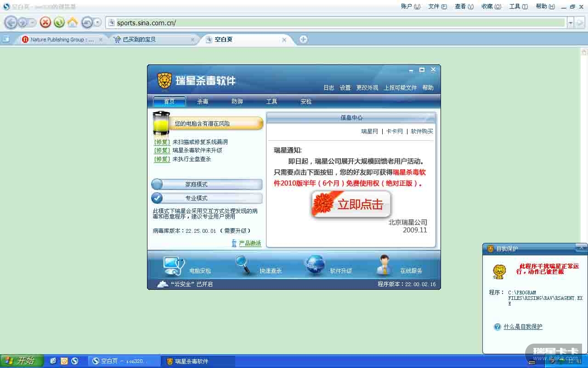Screen dimensions: 588x368
Task: Switch to the 安检 tab
Action: click(x=306, y=102)
